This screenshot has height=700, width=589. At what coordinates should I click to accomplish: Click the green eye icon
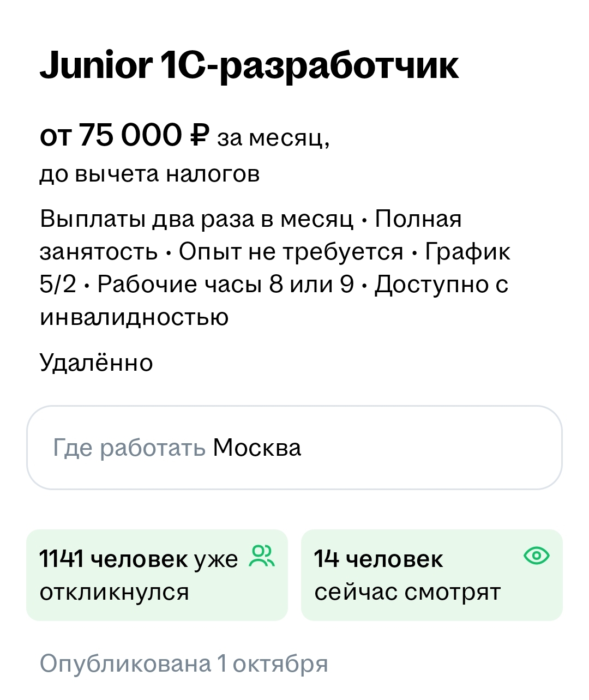click(536, 556)
